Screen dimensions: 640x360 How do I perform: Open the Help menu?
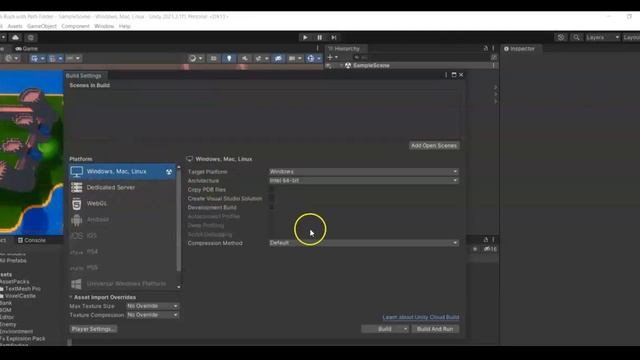coord(125,26)
